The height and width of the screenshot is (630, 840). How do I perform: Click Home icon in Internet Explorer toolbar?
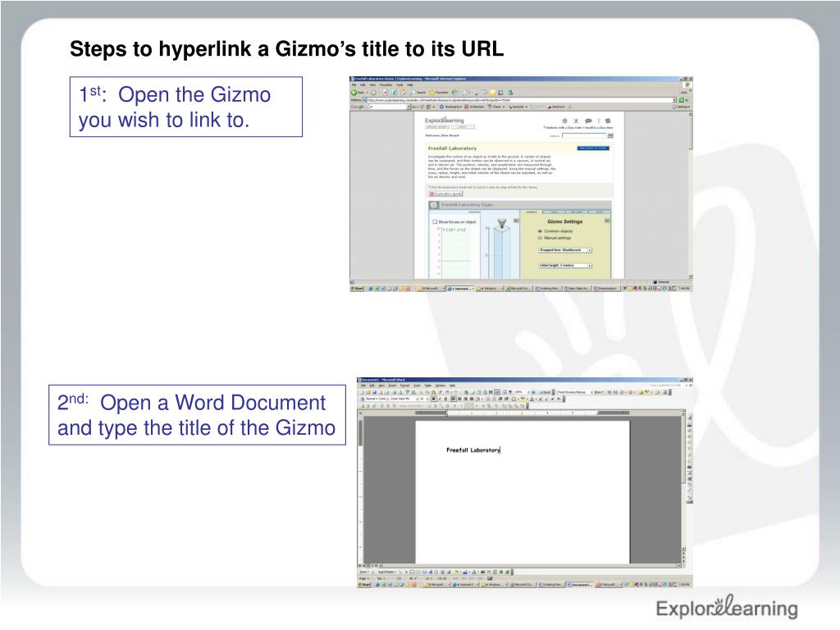402,92
